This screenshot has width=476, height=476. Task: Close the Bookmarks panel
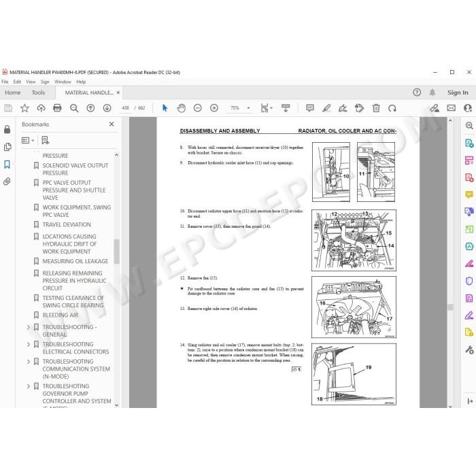coord(112,124)
